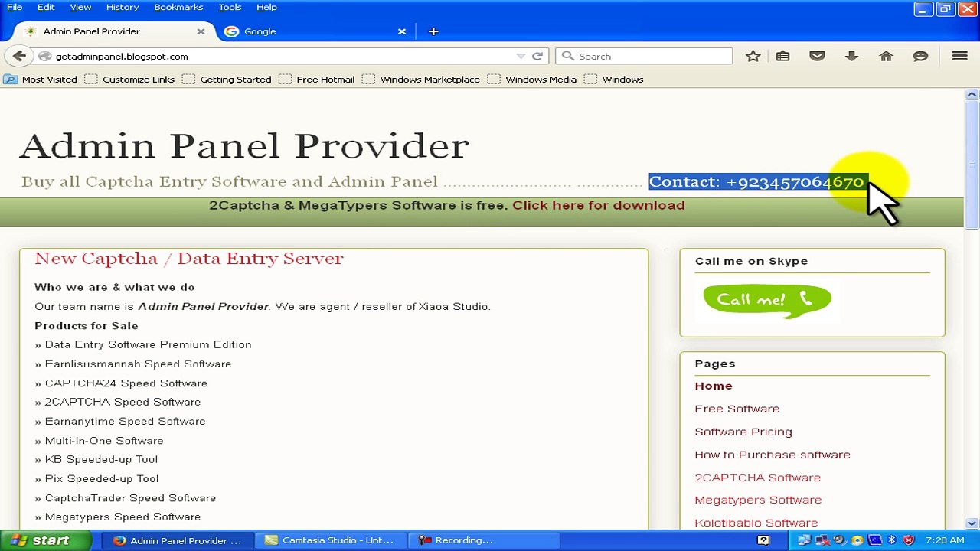Viewport: 980px width, 551px height.
Task: Open the Edit menu
Action: click(46, 7)
